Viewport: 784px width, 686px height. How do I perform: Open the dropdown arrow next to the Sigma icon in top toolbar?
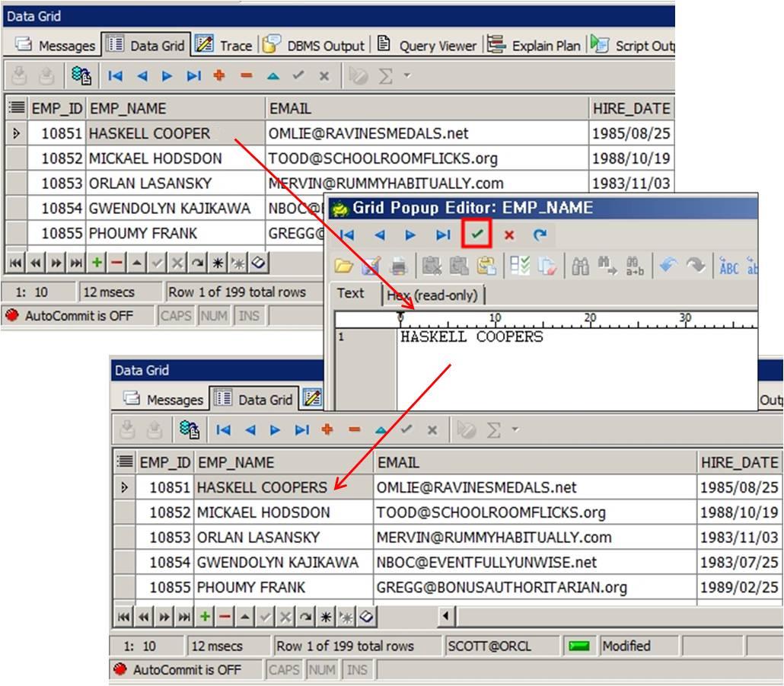tap(406, 75)
